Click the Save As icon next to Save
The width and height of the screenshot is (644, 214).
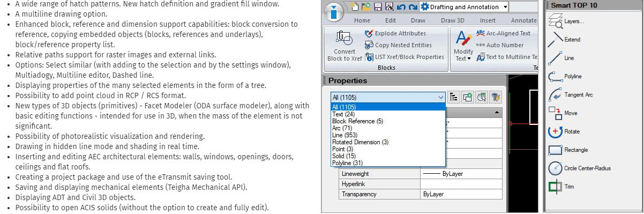pos(389,7)
